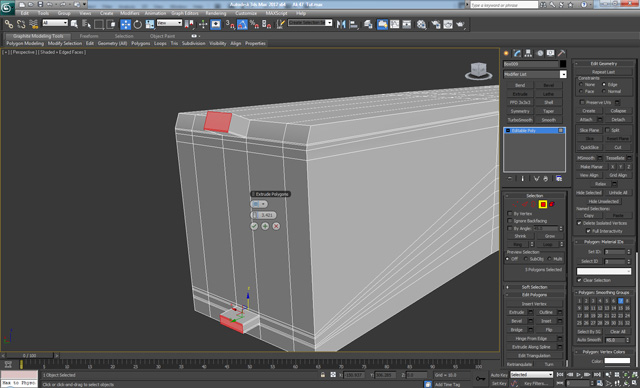Image resolution: width=640 pixels, height=388 pixels.
Task: Open the Material Editor
Action: click(421, 24)
